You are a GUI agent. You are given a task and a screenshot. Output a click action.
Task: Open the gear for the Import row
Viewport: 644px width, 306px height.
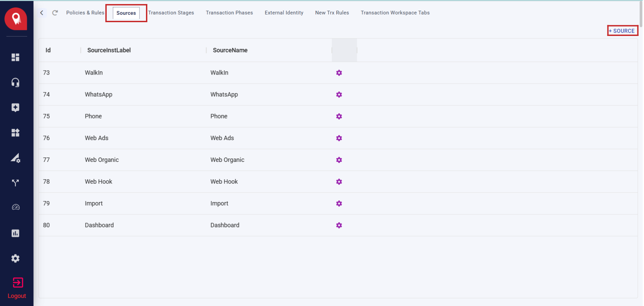point(339,204)
